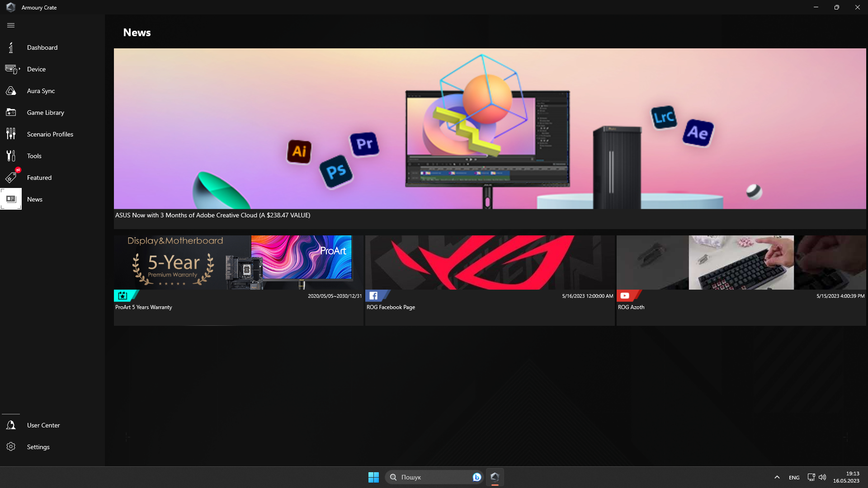Collapse sidebar using hamburger menu

coord(11,25)
